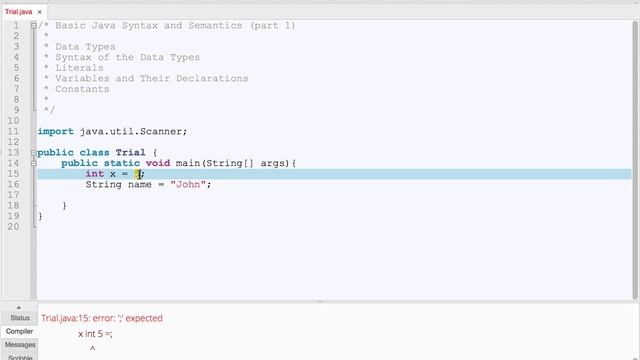Click the compiler output line "x int 5 =;"

95,334
